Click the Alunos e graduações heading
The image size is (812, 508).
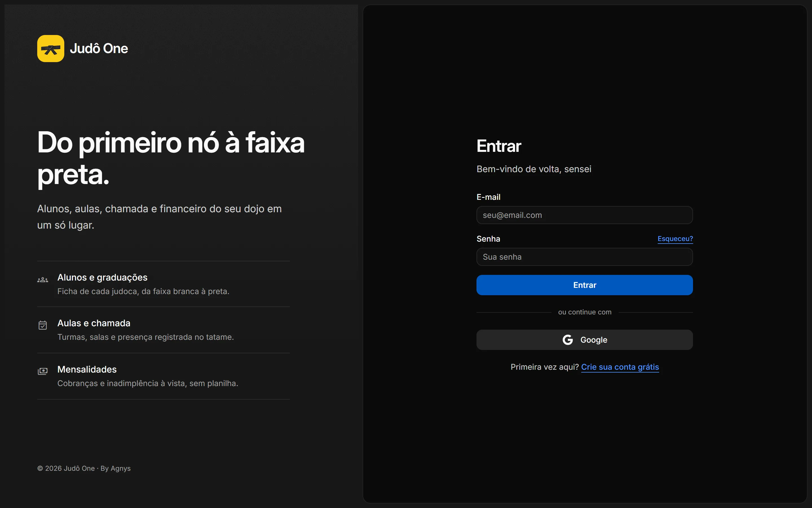click(x=102, y=277)
